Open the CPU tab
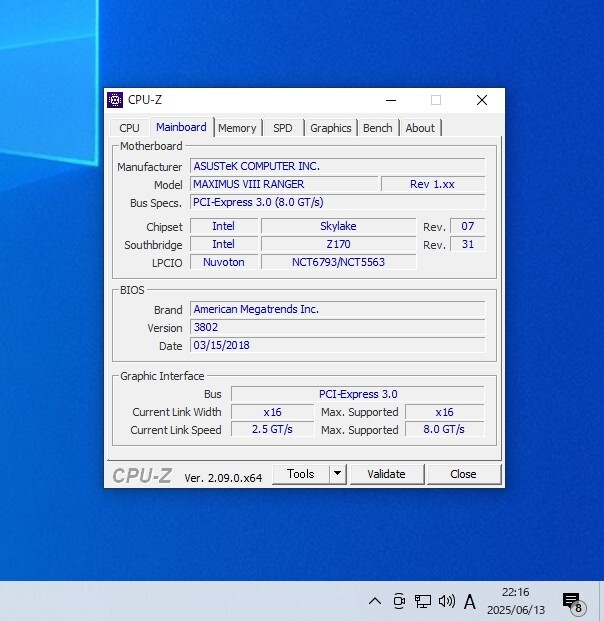The height and width of the screenshot is (621, 604). [130, 128]
